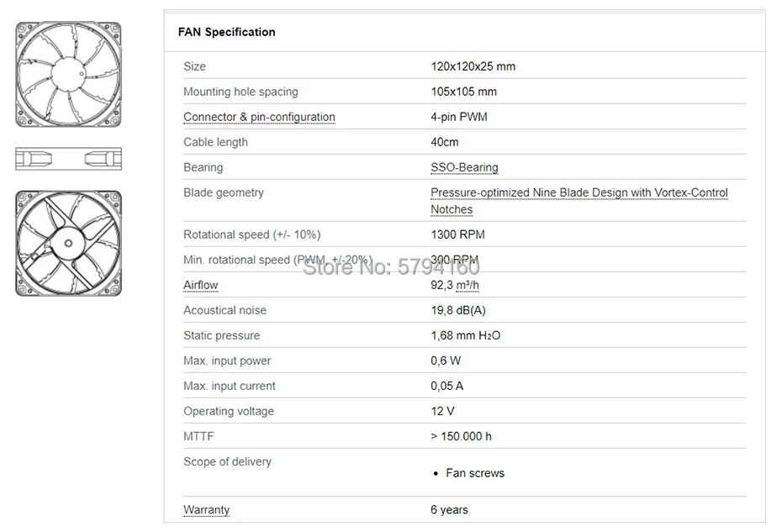Click the Fan screws list item
This screenshot has width=782, height=532.
point(475,473)
